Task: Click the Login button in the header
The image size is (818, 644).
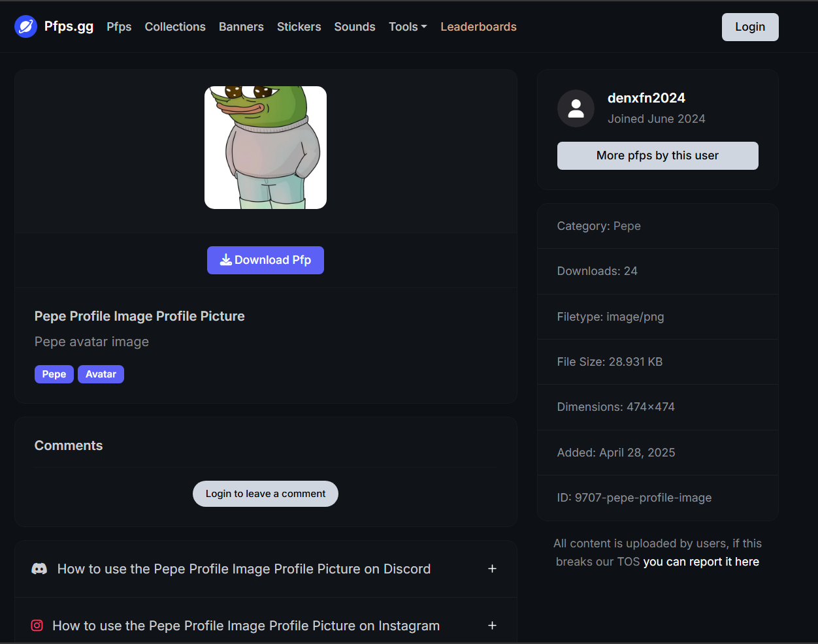Action: (x=750, y=27)
